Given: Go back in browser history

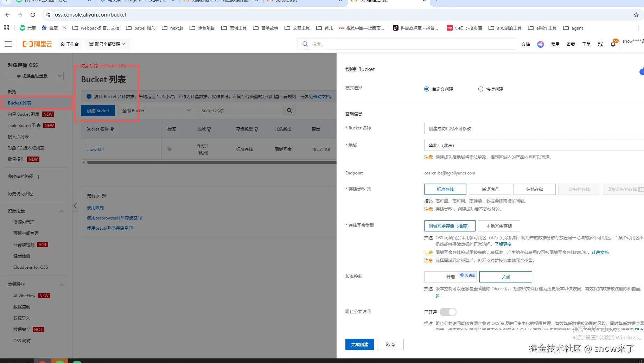Looking at the screenshot, I should tap(7, 15).
